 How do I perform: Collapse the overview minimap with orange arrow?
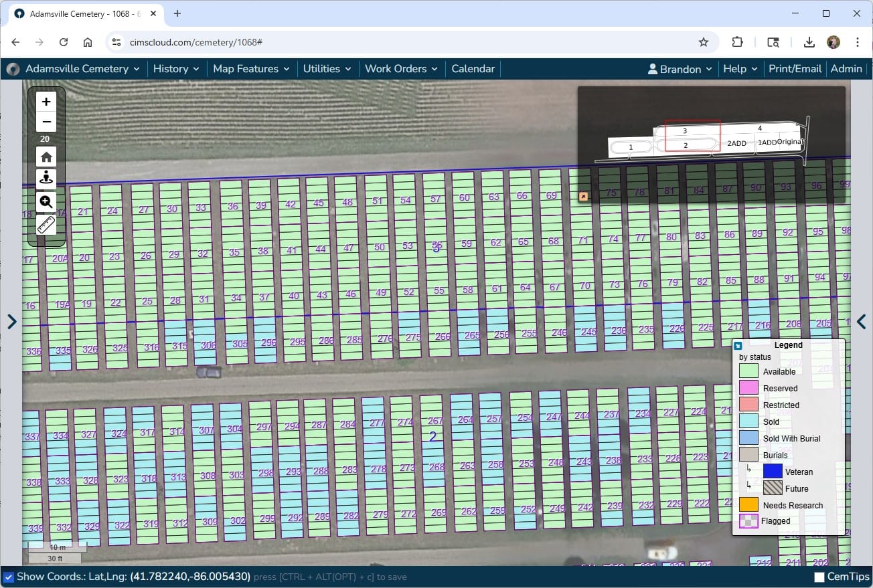pos(583,196)
